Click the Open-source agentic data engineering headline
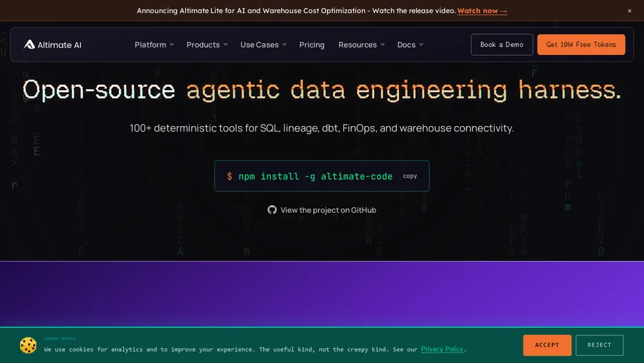 pyautogui.click(x=321, y=90)
